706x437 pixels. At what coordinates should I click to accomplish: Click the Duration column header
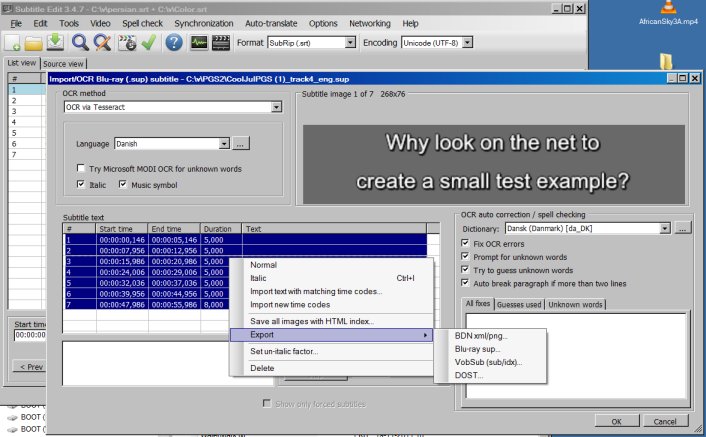[221, 229]
